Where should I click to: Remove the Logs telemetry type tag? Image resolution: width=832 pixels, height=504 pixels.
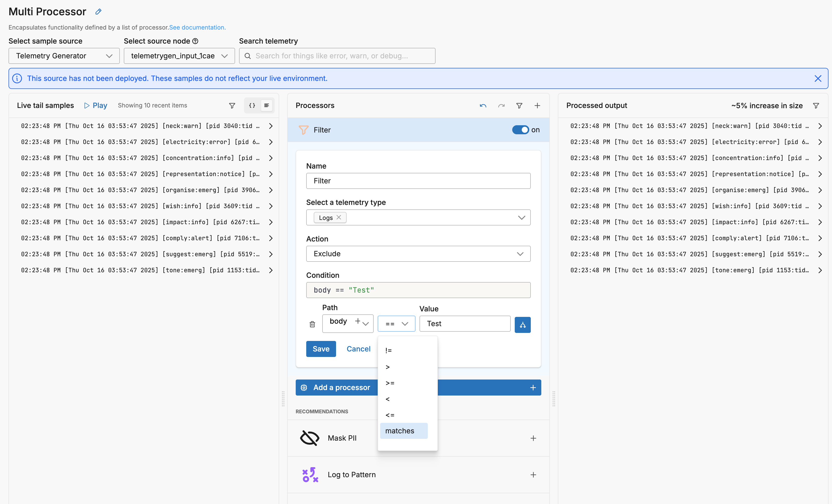[339, 217]
